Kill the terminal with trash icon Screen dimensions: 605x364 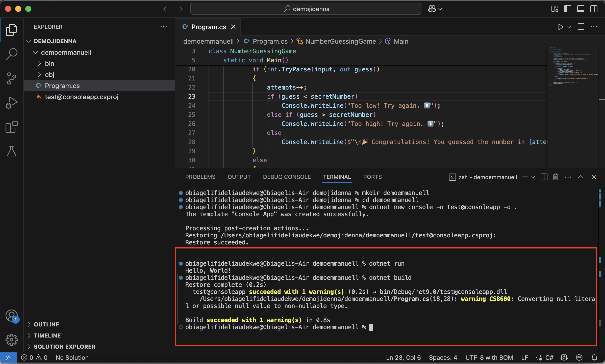pos(556,177)
